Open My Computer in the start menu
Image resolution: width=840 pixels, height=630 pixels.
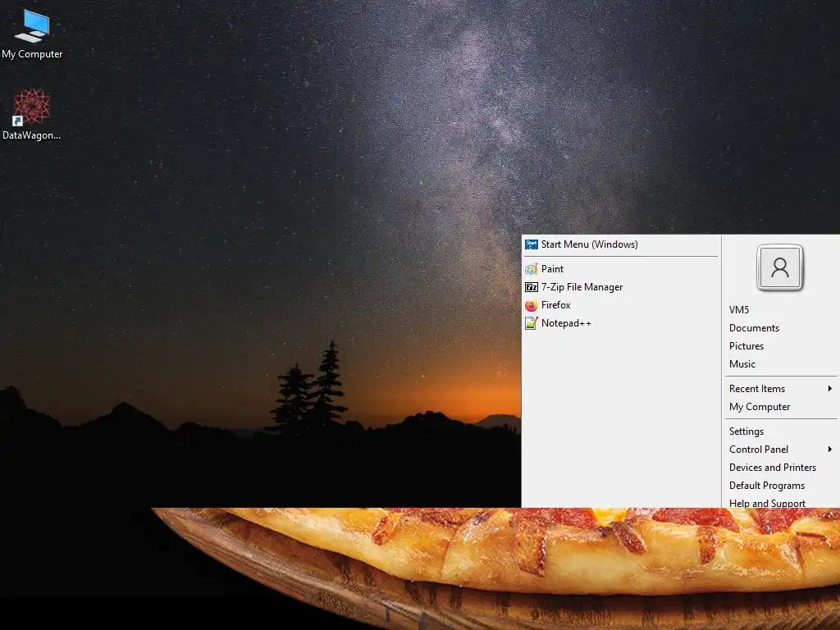(x=782, y=407)
